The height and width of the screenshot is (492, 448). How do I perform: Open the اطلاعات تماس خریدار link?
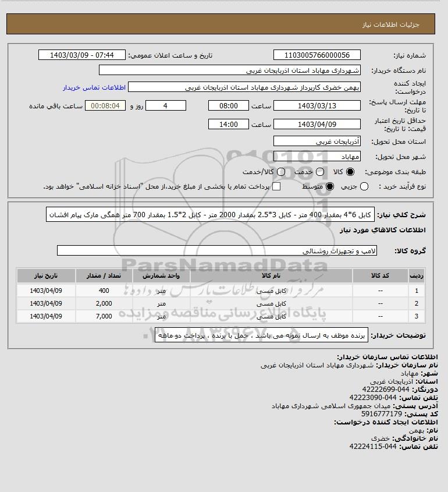94,87
